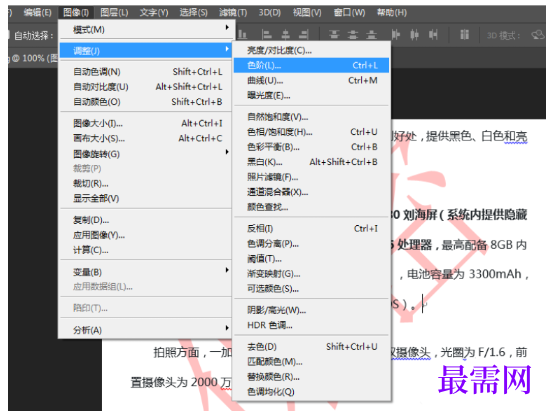Click the 3D rotate icon after 3D 模式
The image size is (550, 411).
point(538,35)
